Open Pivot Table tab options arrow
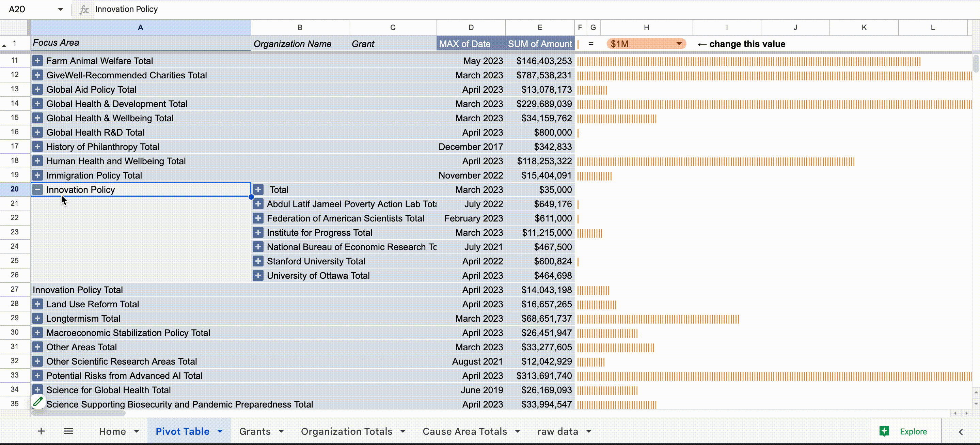Image resolution: width=980 pixels, height=445 pixels. [x=220, y=431]
